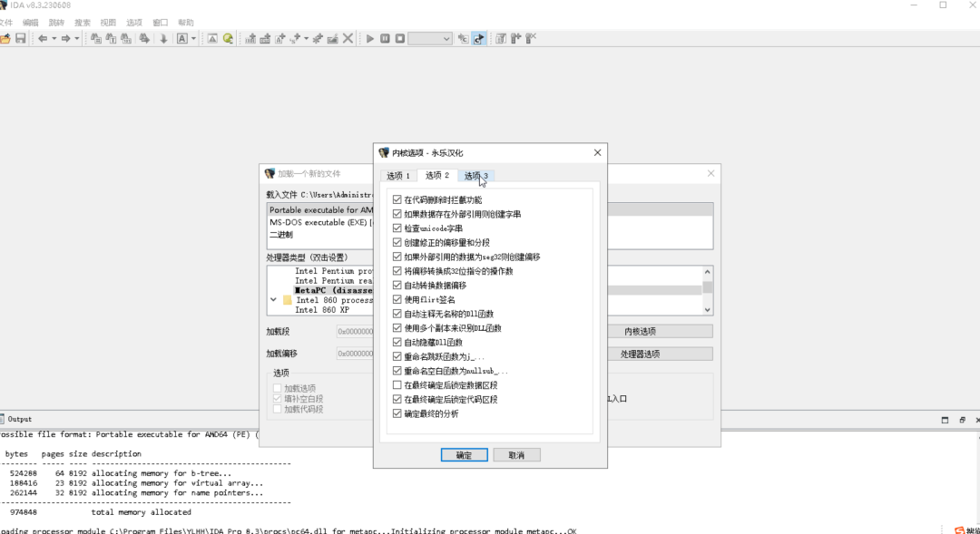This screenshot has height=534, width=980.
Task: Click the Output panel float/restore icon
Action: click(963, 420)
